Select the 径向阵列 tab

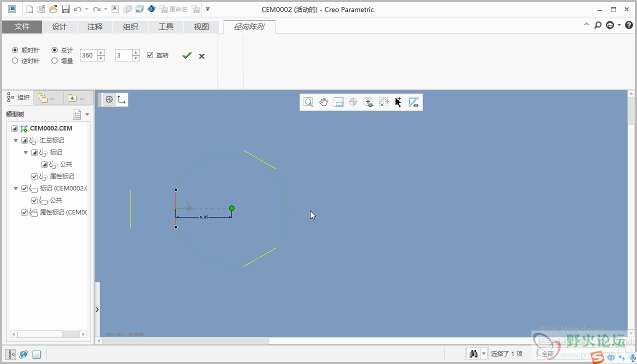pyautogui.click(x=249, y=27)
